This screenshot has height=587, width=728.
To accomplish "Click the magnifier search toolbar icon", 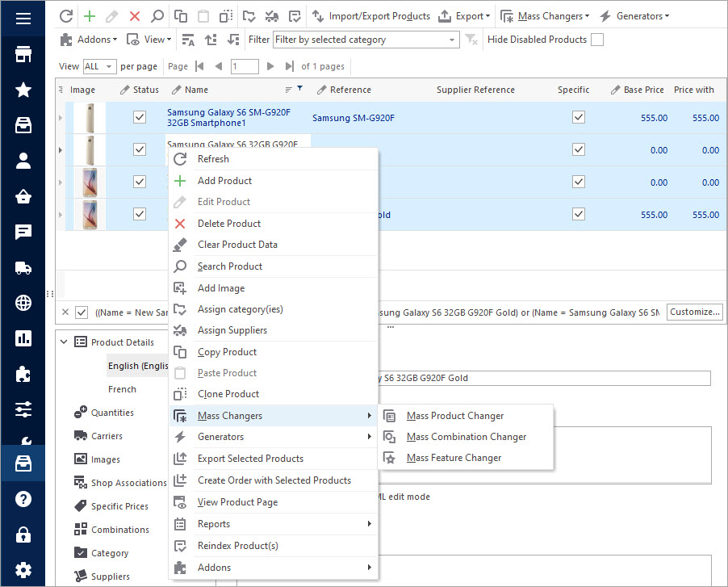I will [157, 16].
